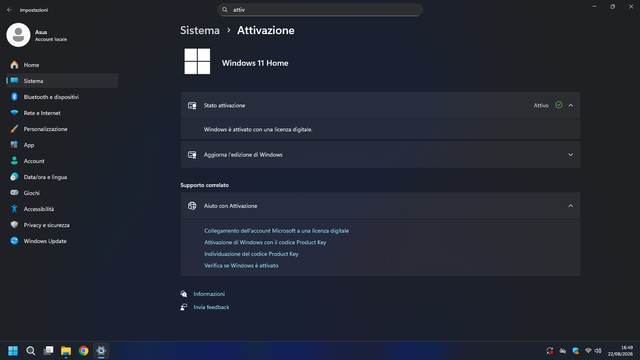Open the Home page in sidebar

[x=62, y=65]
